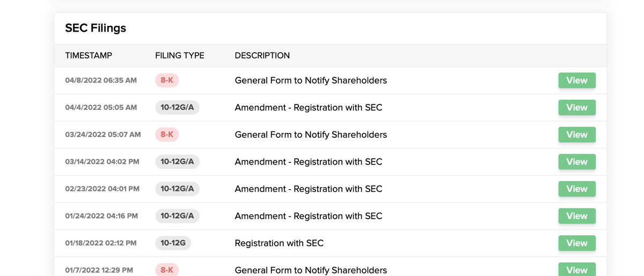This screenshot has height=276, width=644.
Task: Click the Registration with SEC description
Action: coord(279,243)
